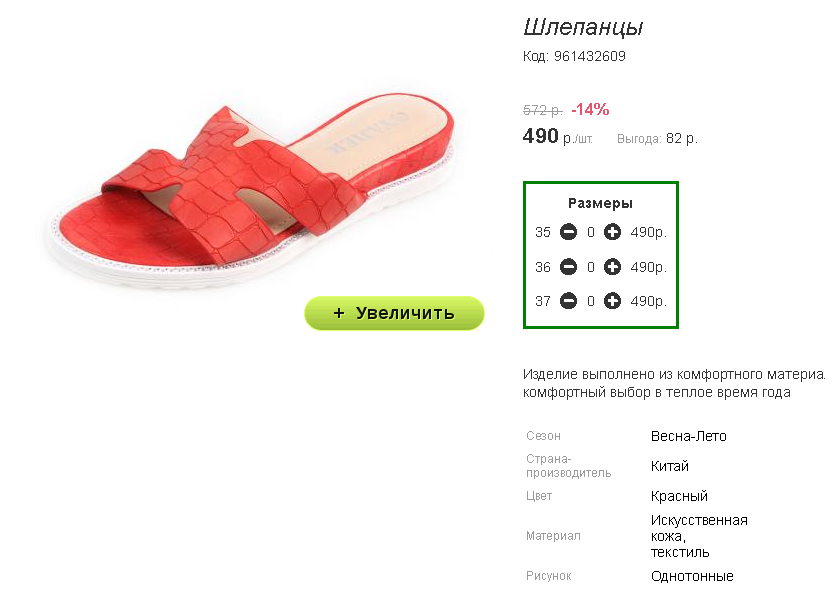Click the crossed-out 572 р. old price
The image size is (825, 600).
coord(542,111)
